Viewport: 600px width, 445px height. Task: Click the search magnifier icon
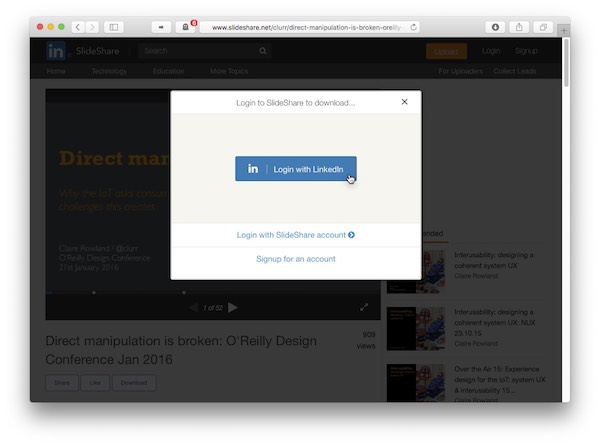[x=263, y=51]
